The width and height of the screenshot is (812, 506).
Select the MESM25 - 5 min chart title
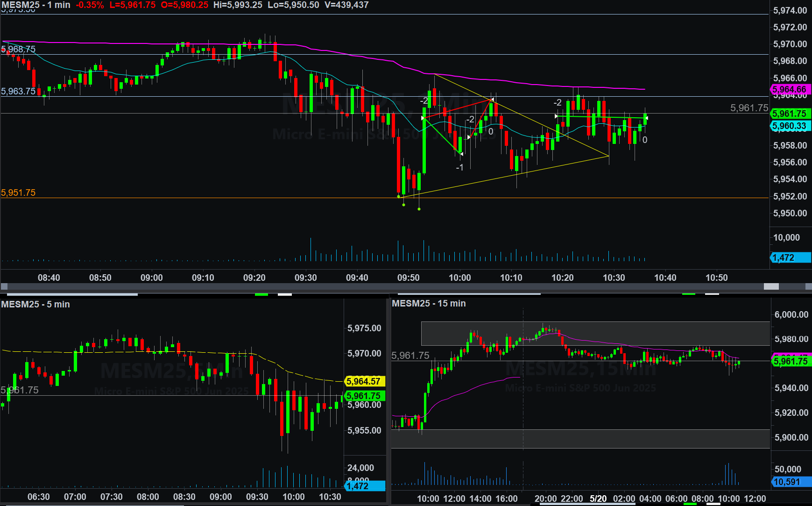[x=35, y=304]
